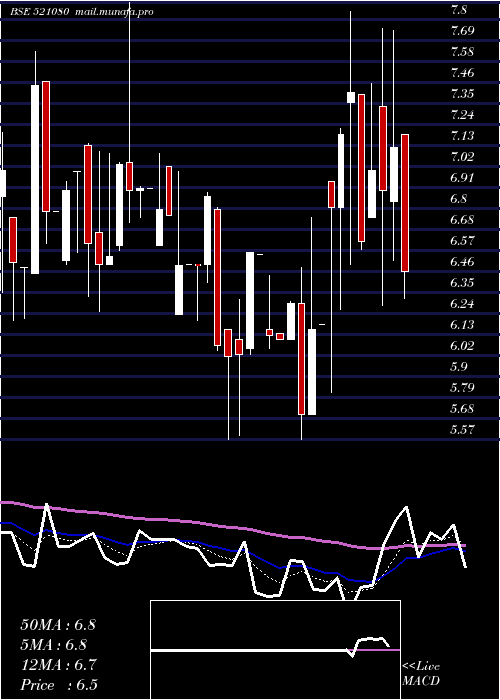Select the 7.02 price axis label
The width and height of the screenshot is (500, 700).
pyautogui.click(x=462, y=157)
